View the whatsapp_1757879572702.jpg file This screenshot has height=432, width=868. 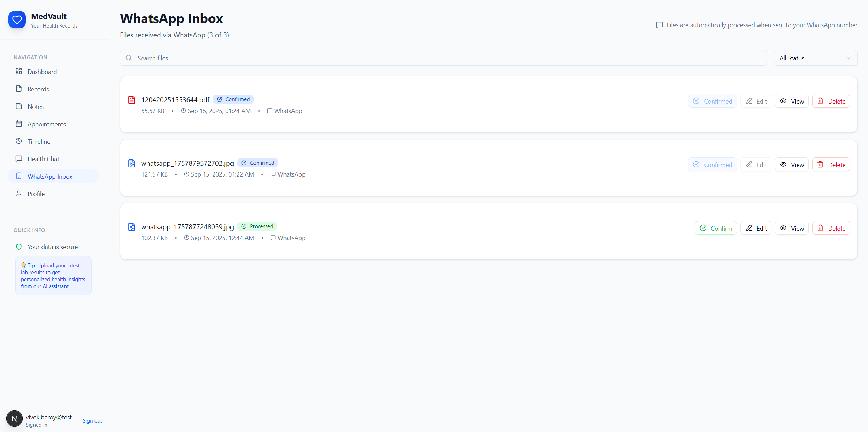pyautogui.click(x=792, y=165)
